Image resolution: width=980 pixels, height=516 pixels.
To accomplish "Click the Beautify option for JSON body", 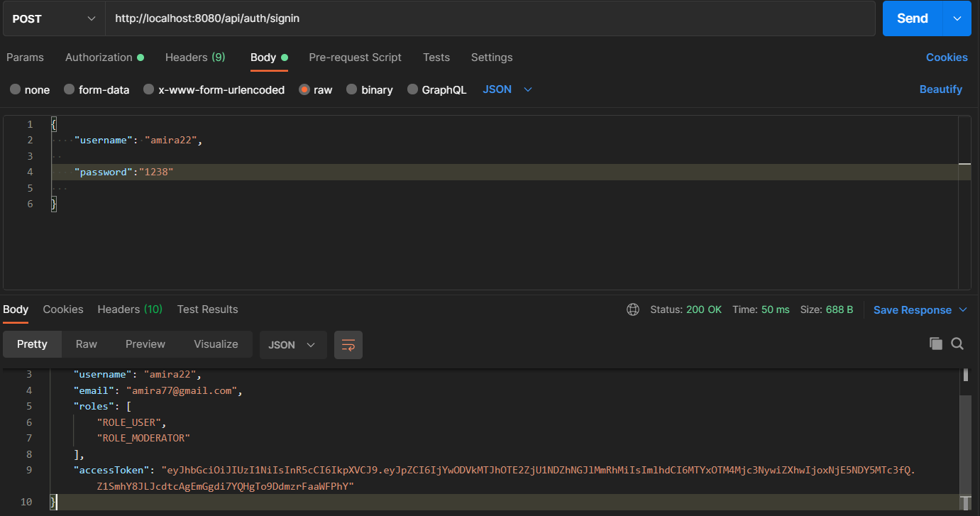I will [941, 89].
